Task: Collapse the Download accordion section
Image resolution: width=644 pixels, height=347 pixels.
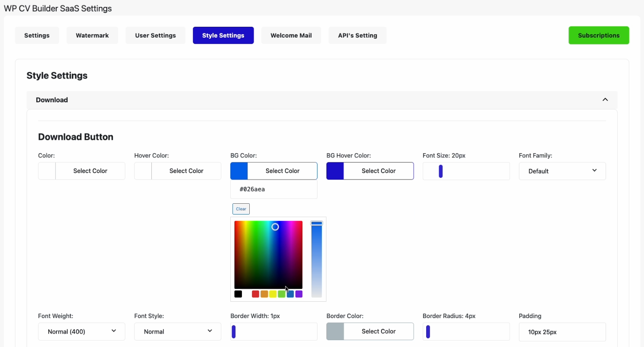Action: pos(322,100)
